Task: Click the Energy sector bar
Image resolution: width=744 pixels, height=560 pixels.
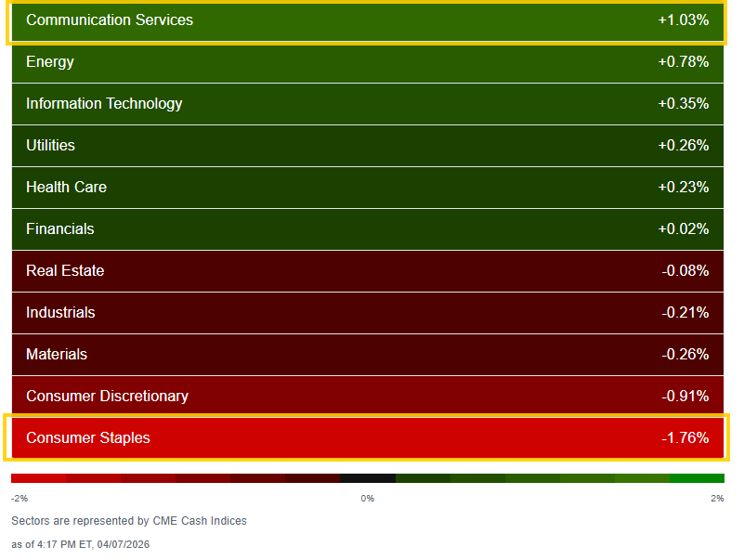Action: pos(367,61)
